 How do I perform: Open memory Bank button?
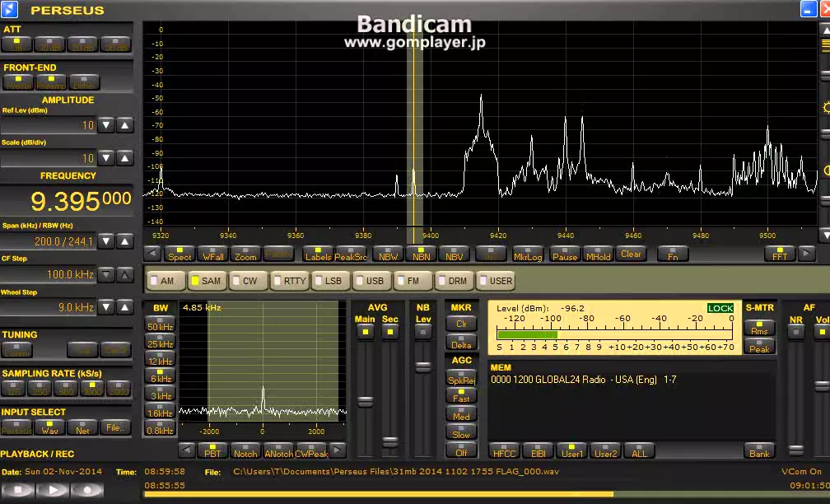coord(759,451)
